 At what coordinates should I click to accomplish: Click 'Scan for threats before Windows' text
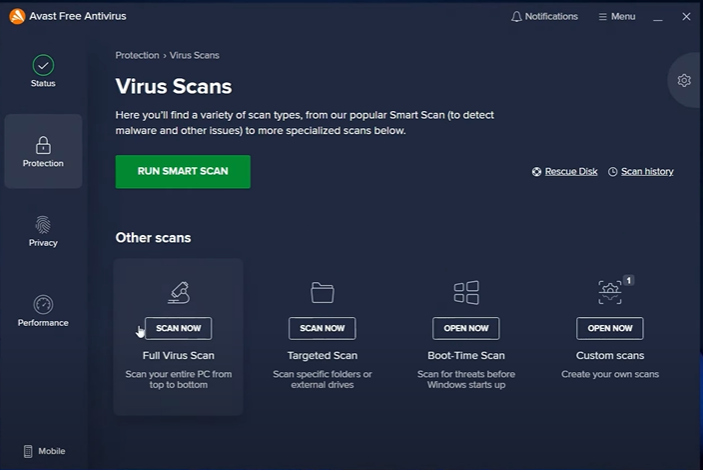466,379
